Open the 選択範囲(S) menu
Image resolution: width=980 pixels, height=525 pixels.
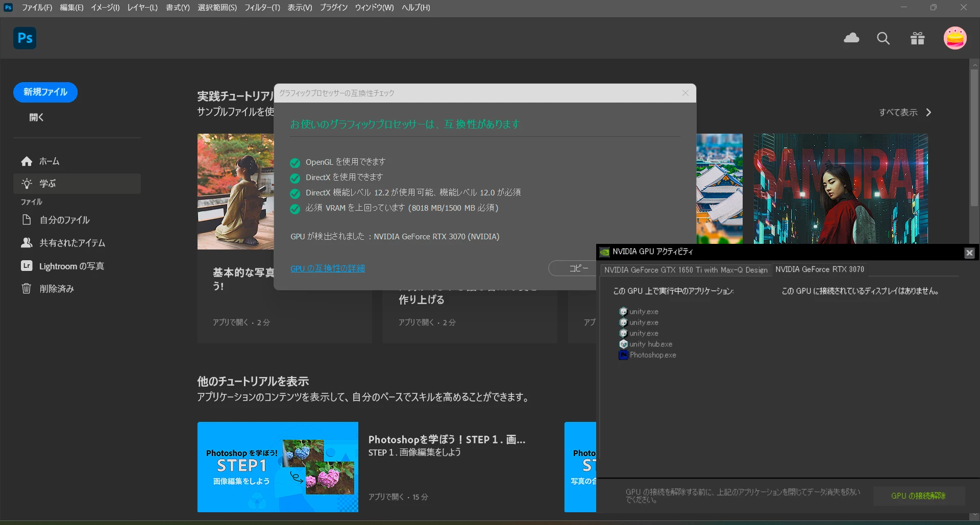217,8
